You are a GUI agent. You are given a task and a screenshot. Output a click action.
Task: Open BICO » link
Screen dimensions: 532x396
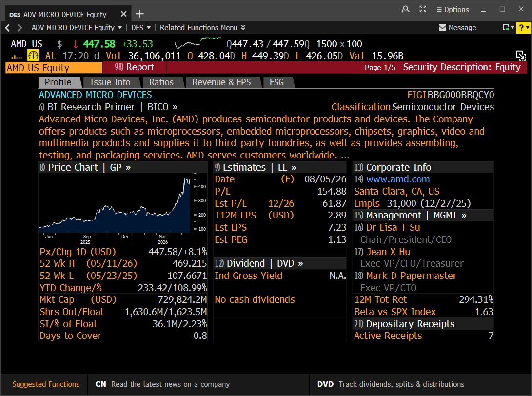[x=162, y=107]
